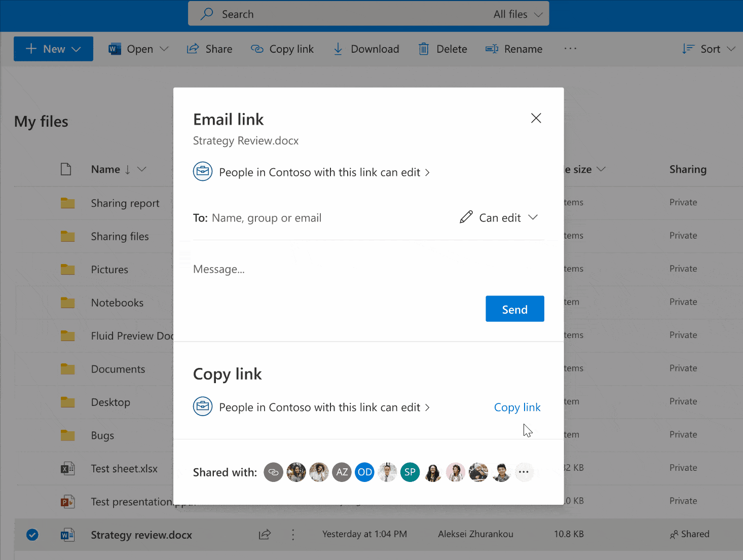Click the Download toolbar icon

[338, 49]
